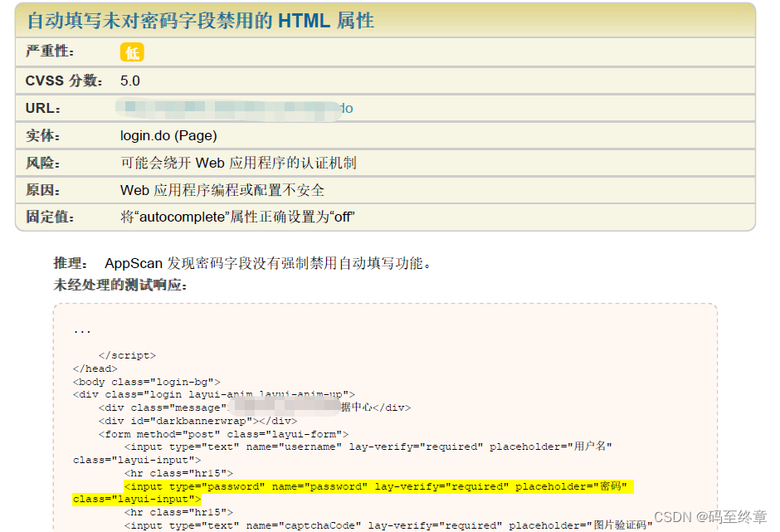Viewport: 780px width, 532px height.
Task: Click the report title '自动填写未对密码字段禁用的 HTML 属性'
Action: pyautogui.click(x=201, y=21)
